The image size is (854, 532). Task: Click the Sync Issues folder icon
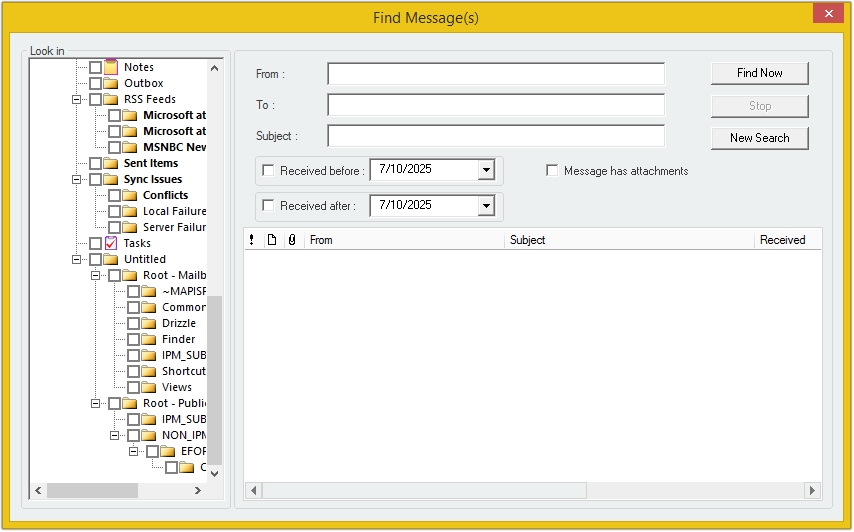(x=111, y=179)
